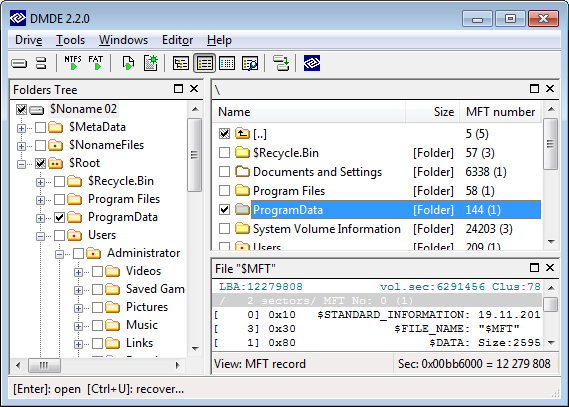
Task: Check Program Files checkbox in file list
Action: 224,190
